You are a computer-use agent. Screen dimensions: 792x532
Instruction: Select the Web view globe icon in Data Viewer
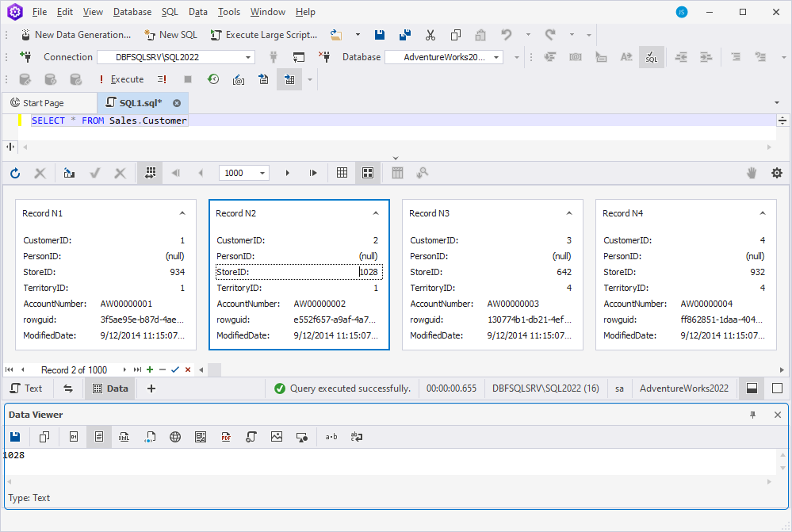[x=174, y=437]
